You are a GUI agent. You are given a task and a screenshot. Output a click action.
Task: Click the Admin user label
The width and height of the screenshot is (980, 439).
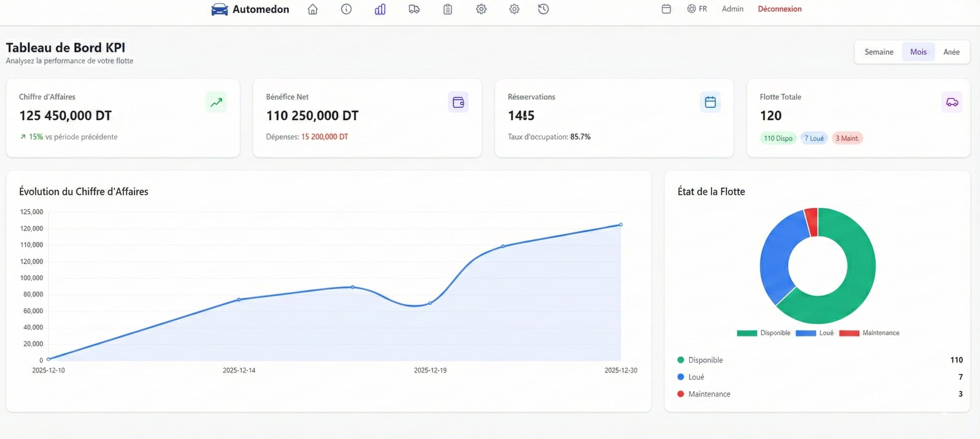click(732, 9)
